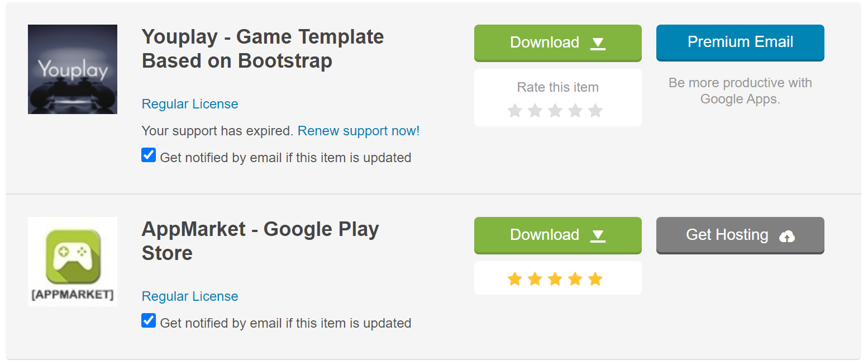Click the fifth gold star on AppMarket
868x364 pixels.
[x=595, y=278]
